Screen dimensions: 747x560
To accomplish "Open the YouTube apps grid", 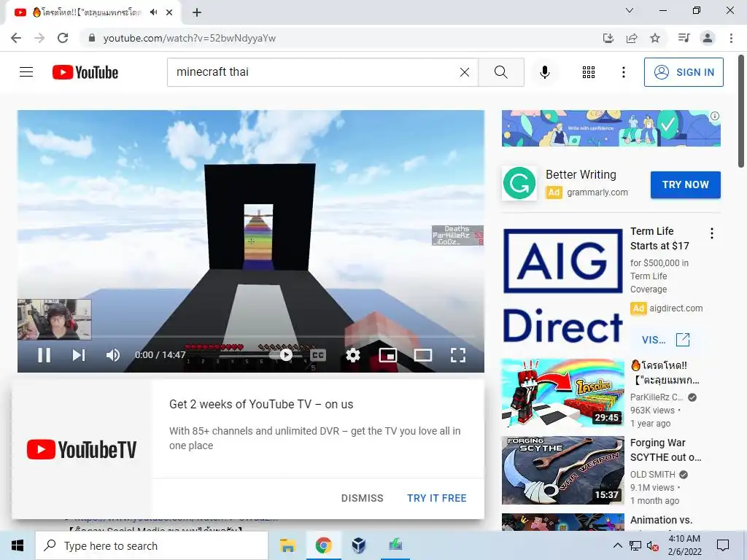I will (x=589, y=72).
